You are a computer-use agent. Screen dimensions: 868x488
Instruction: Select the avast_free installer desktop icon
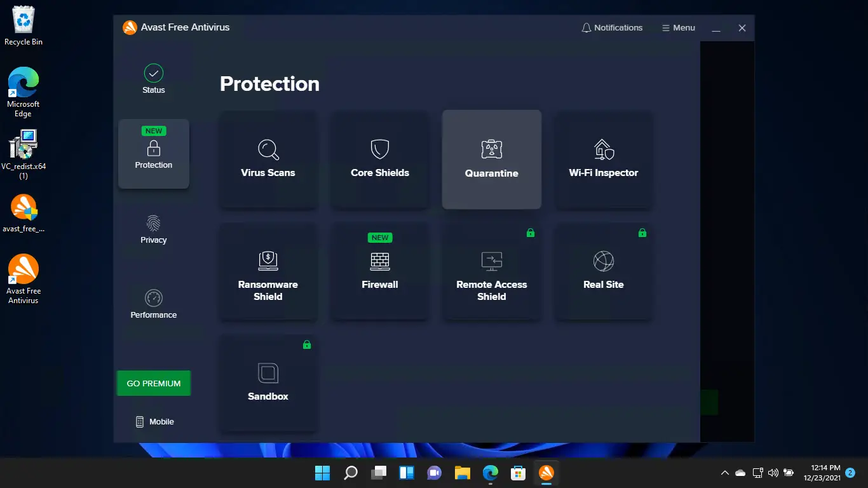click(24, 213)
